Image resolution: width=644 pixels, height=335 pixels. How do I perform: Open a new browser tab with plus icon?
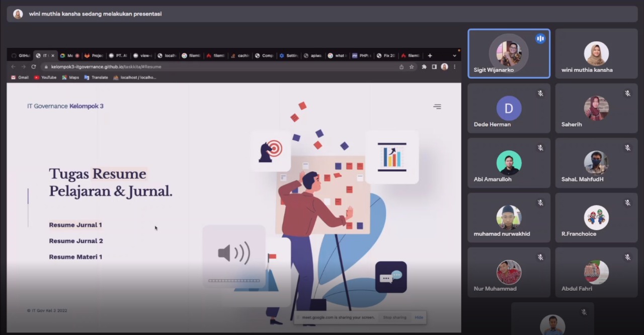pyautogui.click(x=430, y=55)
